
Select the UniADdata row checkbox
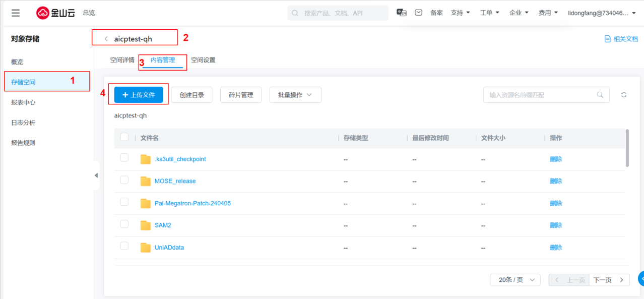coord(124,247)
